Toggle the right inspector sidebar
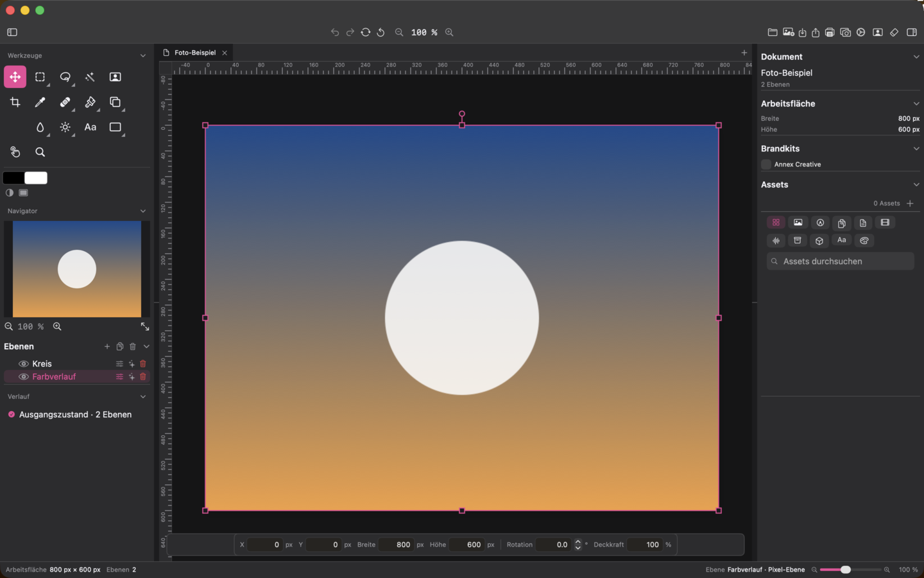The image size is (924, 578). pyautogui.click(x=912, y=32)
